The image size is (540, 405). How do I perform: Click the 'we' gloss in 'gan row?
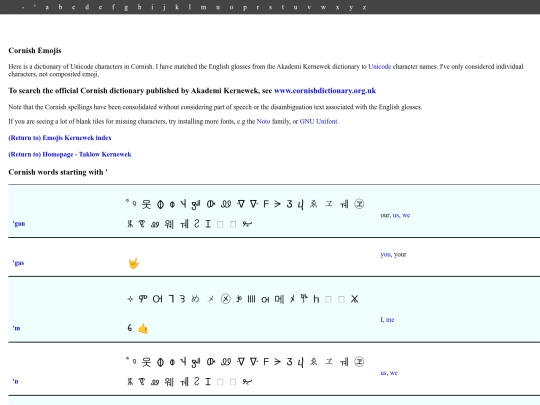406,215
